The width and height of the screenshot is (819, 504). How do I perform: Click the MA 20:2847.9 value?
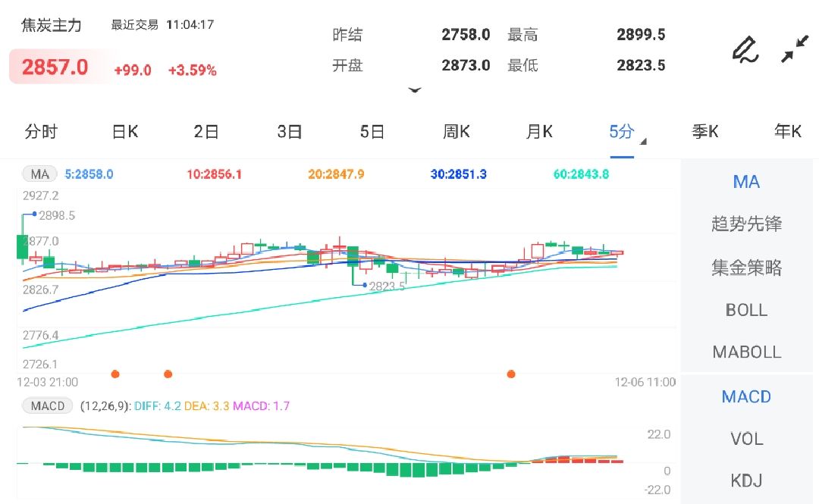[337, 174]
